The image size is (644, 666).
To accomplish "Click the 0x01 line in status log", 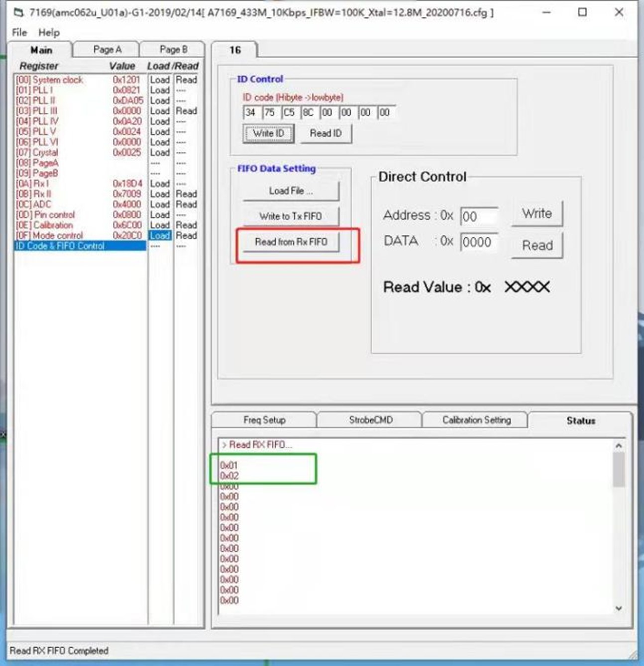I will click(x=229, y=466).
